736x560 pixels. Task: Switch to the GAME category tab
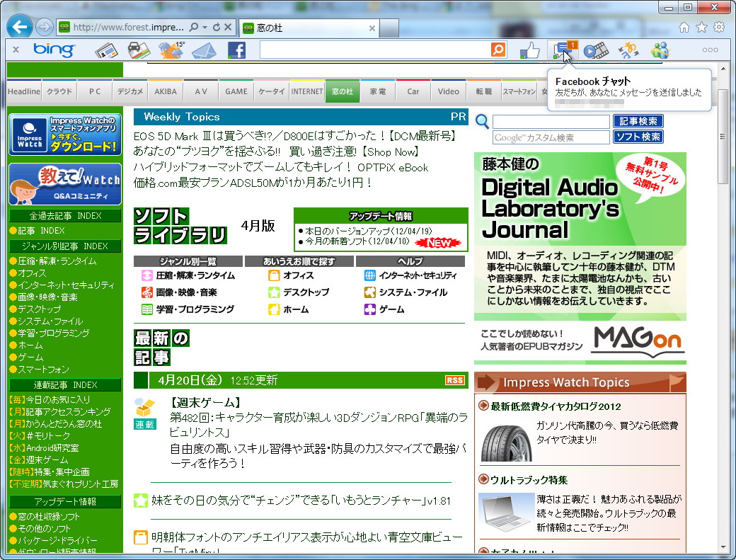pyautogui.click(x=237, y=91)
